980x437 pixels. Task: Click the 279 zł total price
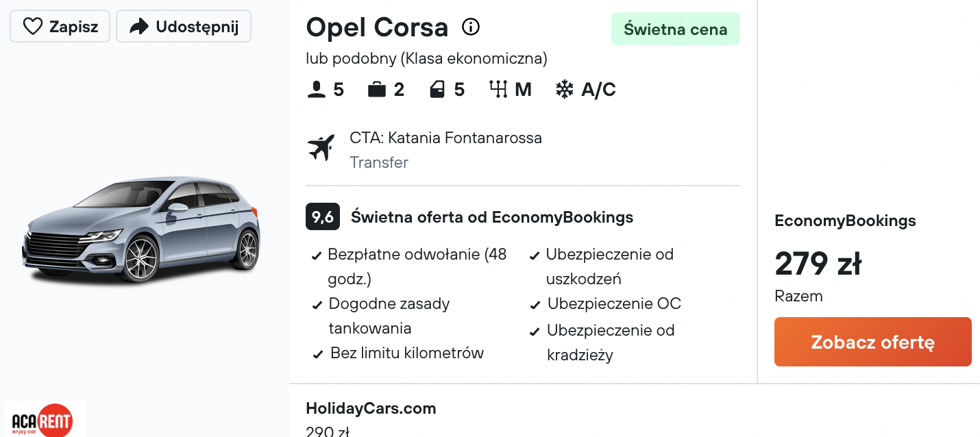coord(818,264)
